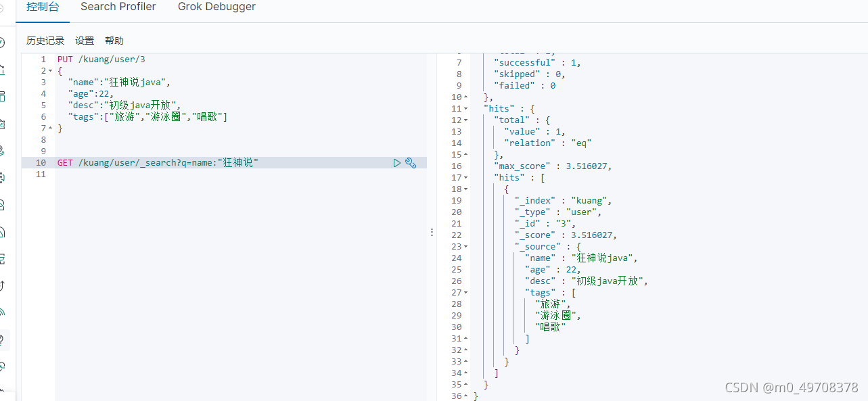This screenshot has width=868, height=401.
Task: Collapse the PUT request body at line 2
Action: point(51,71)
